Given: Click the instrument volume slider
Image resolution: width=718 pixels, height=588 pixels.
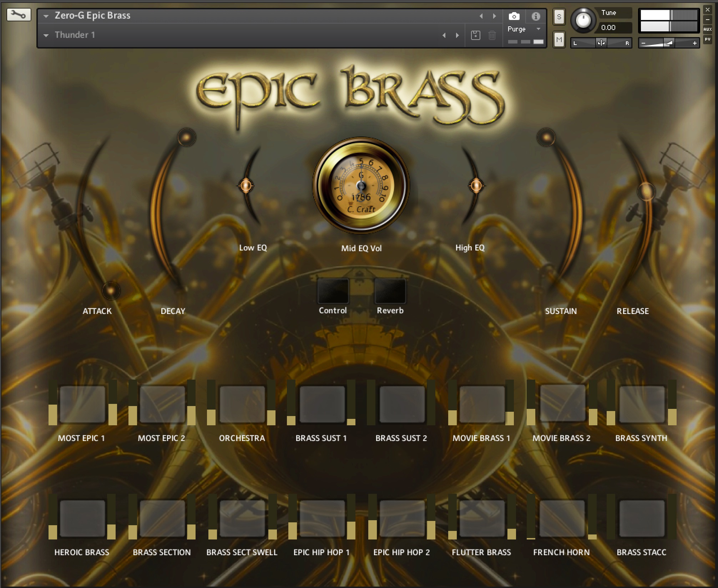Looking at the screenshot, I should pyautogui.click(x=669, y=43).
